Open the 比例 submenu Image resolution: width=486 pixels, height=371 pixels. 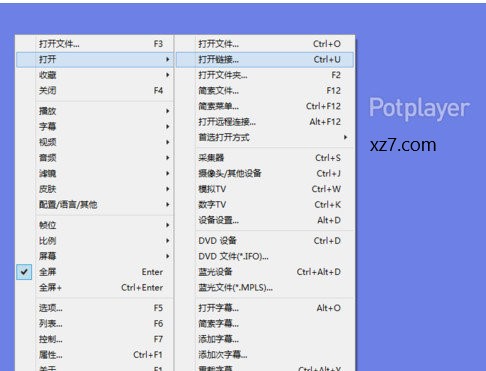click(95, 241)
